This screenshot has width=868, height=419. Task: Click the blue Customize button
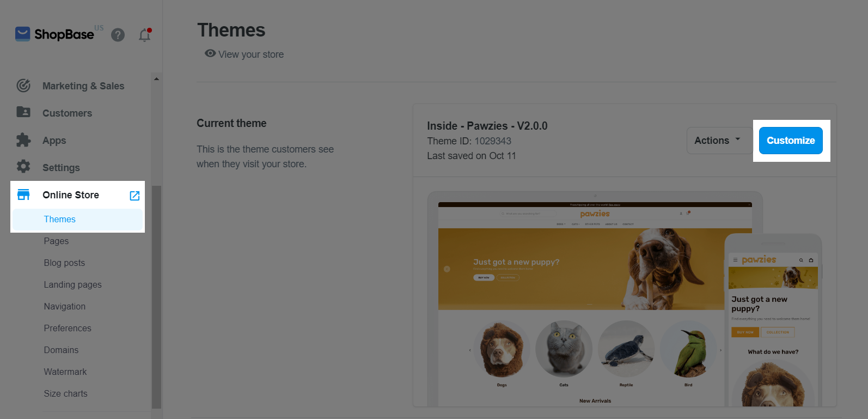pos(791,141)
